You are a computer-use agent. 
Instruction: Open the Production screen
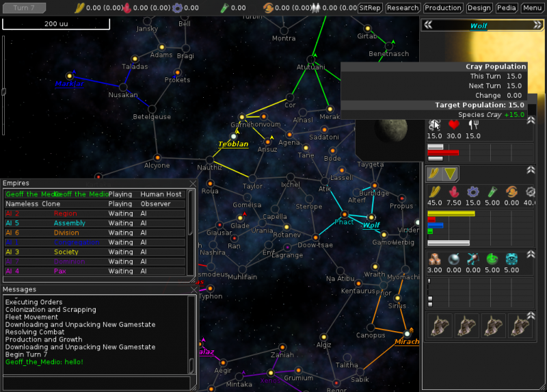pos(442,8)
